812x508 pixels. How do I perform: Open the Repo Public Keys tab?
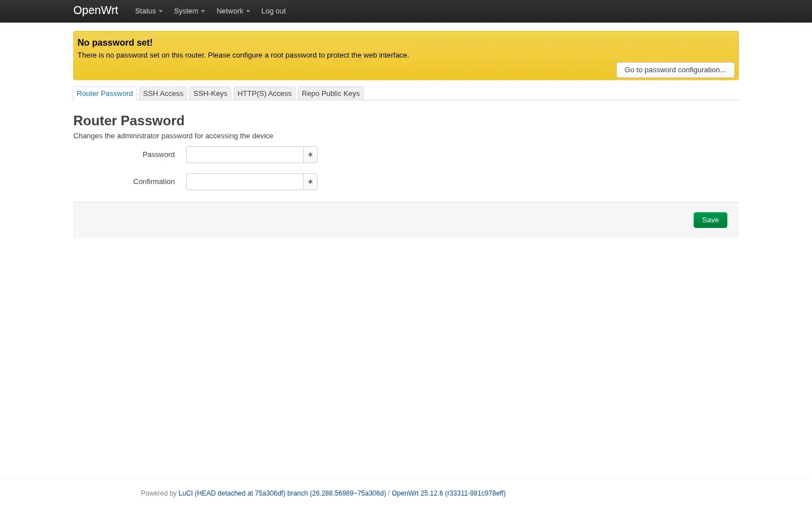[330, 94]
